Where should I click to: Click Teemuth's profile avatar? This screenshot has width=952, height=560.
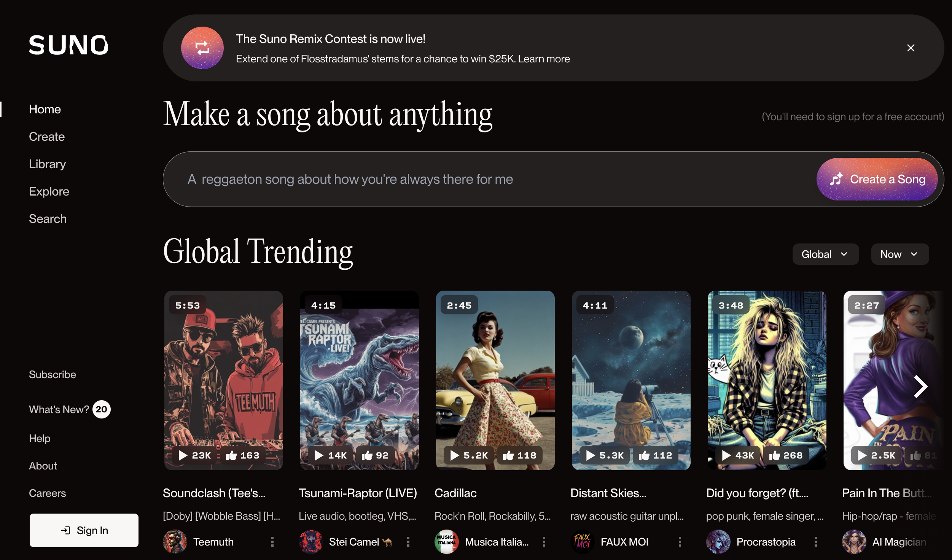175,542
